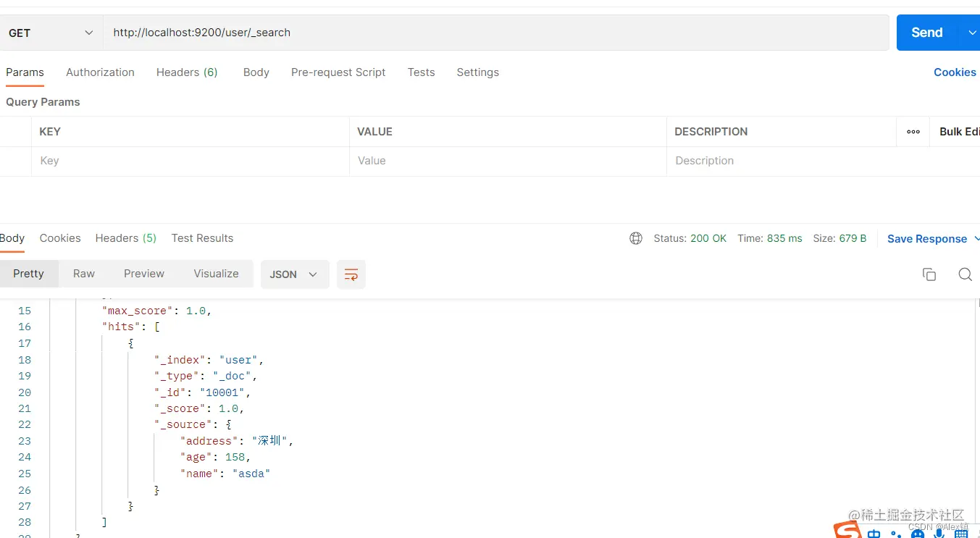Viewport: 980px width, 538px height.
Task: Click the "hits": [ line
Action: pos(130,327)
